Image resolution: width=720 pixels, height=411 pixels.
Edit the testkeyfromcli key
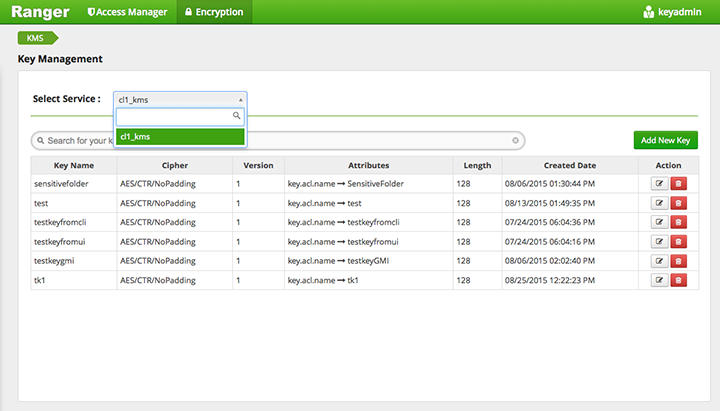click(659, 222)
